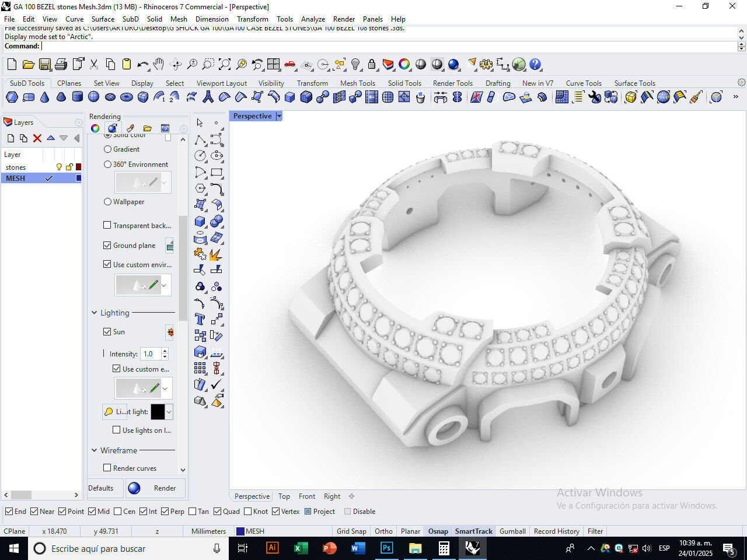Select the Pan hand tool
Image resolution: width=747 pixels, height=560 pixels.
159,64
